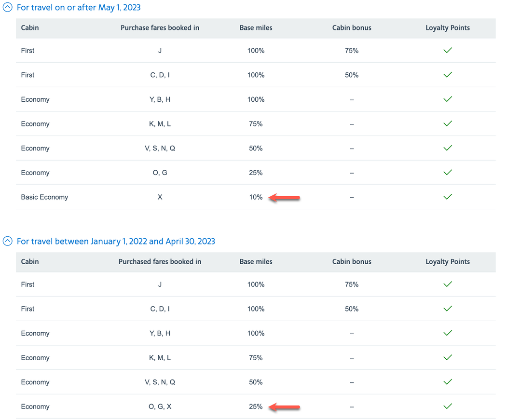This screenshot has height=420, width=521.
Task: Select the Base miles header of the lower table
Action: tap(256, 262)
